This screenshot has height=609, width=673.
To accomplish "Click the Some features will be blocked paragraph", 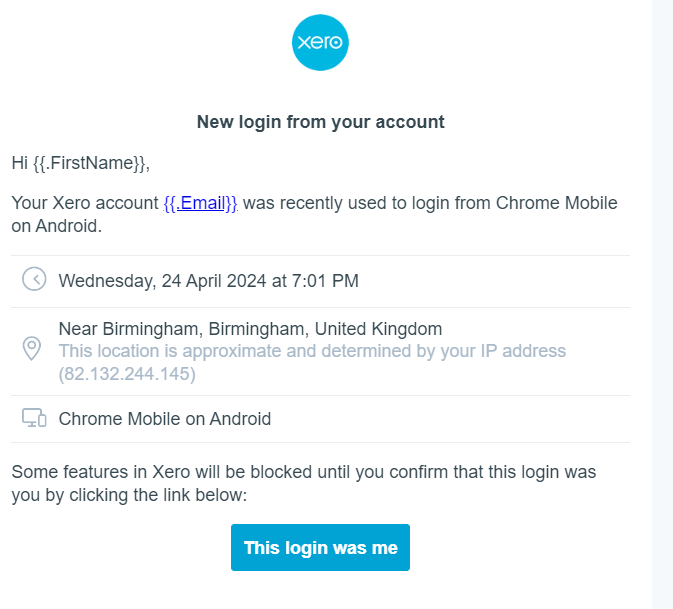I will (x=303, y=483).
